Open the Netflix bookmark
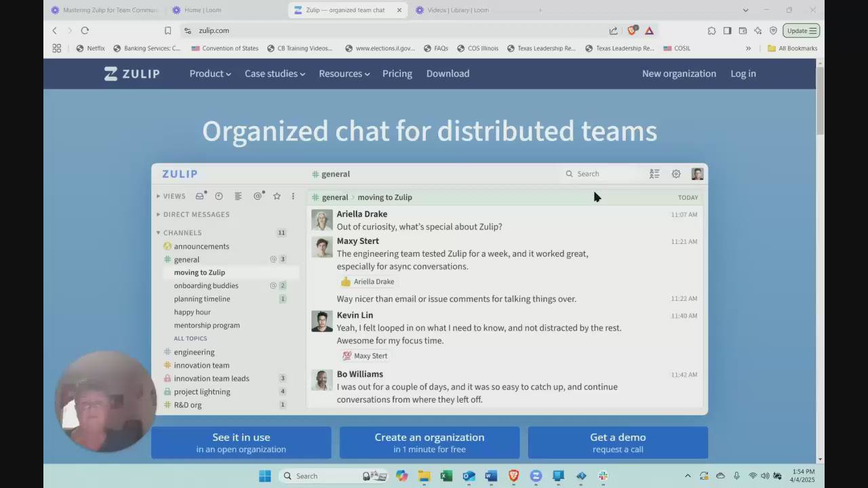 [91, 48]
